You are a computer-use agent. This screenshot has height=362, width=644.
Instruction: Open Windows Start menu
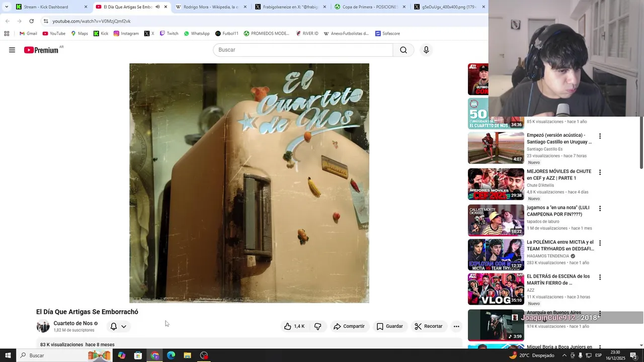click(8, 355)
